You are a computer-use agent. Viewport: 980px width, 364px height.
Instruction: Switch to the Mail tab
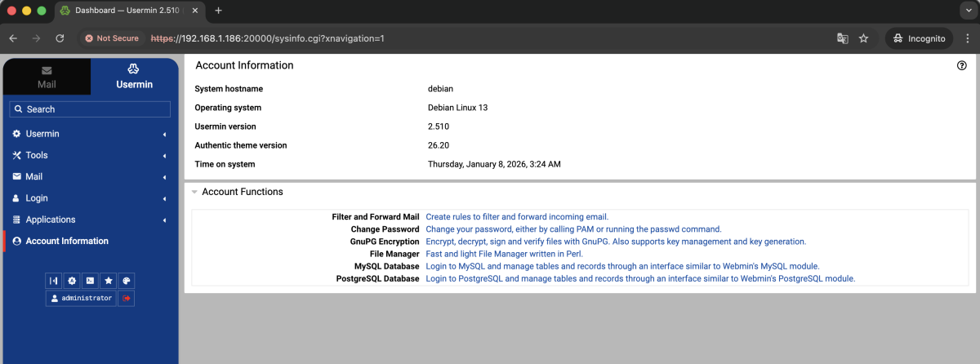click(x=47, y=77)
